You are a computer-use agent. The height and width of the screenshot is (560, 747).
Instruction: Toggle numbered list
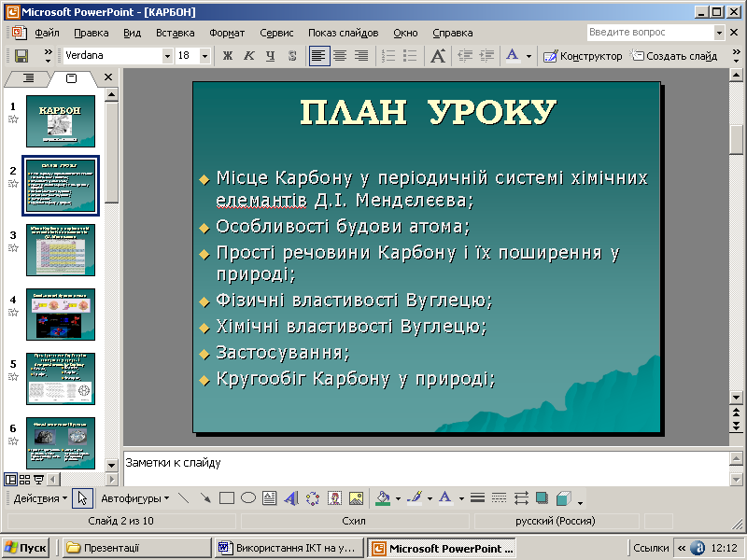click(388, 56)
